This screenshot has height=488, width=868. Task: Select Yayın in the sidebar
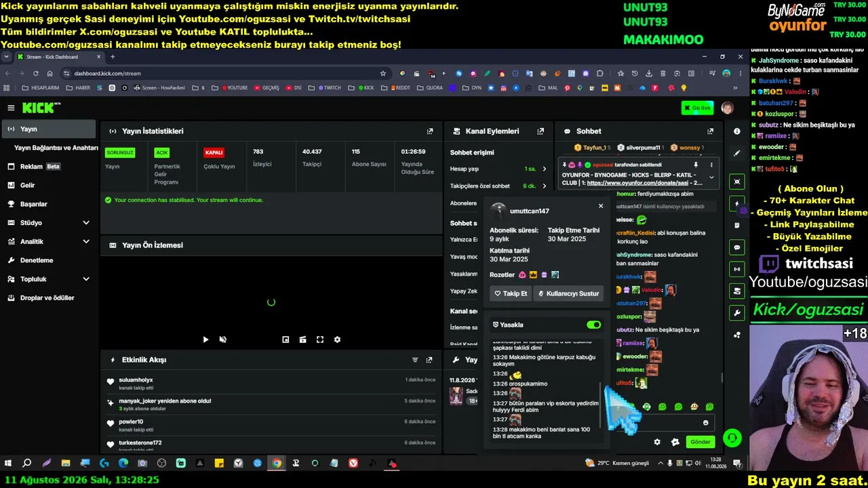pos(49,129)
